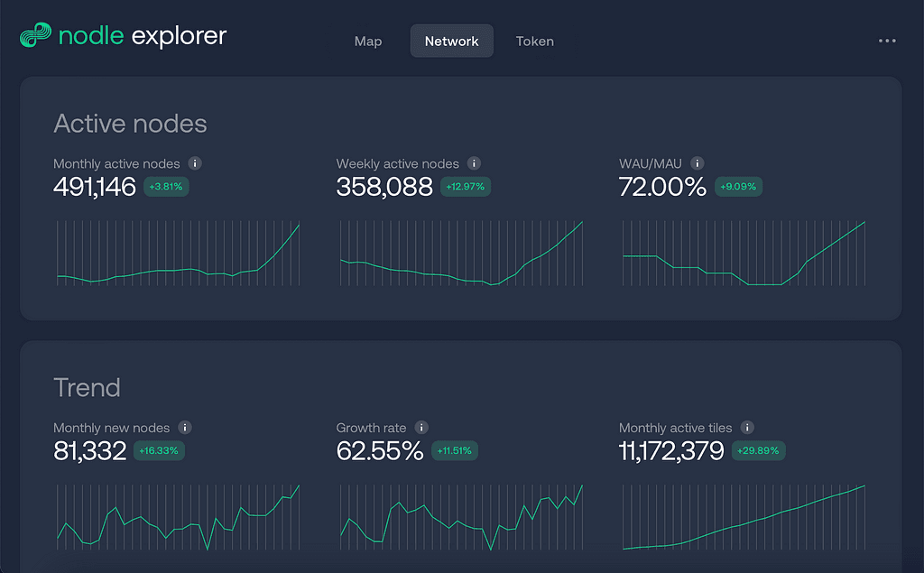The height and width of the screenshot is (573, 924).
Task: Open the three-dot more options menu
Action: click(x=887, y=42)
